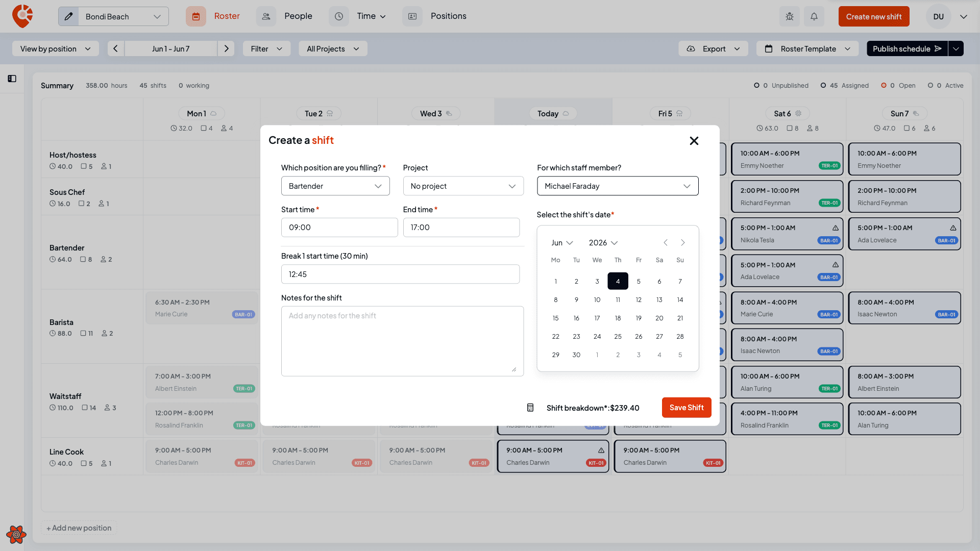The image size is (980, 551).
Task: Open the Bondi Beach location dropdown
Action: click(123, 16)
